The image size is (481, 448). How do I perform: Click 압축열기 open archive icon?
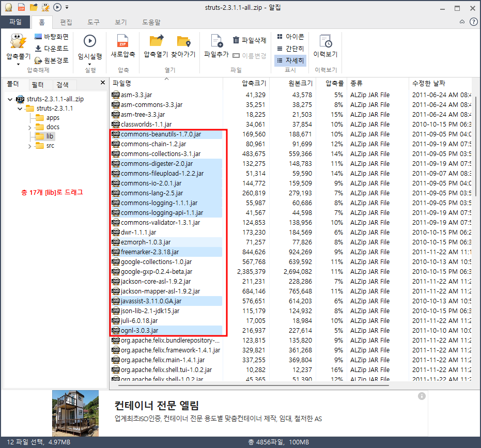157,41
